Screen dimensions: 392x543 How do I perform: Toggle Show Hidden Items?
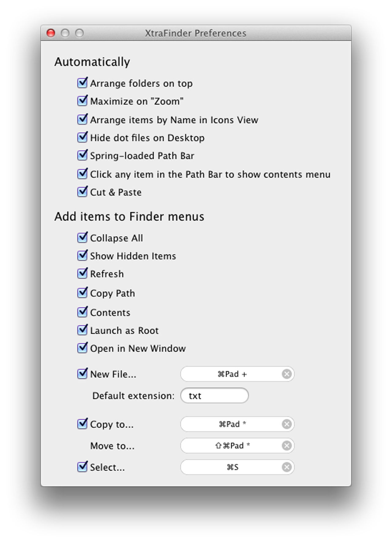[81, 255]
